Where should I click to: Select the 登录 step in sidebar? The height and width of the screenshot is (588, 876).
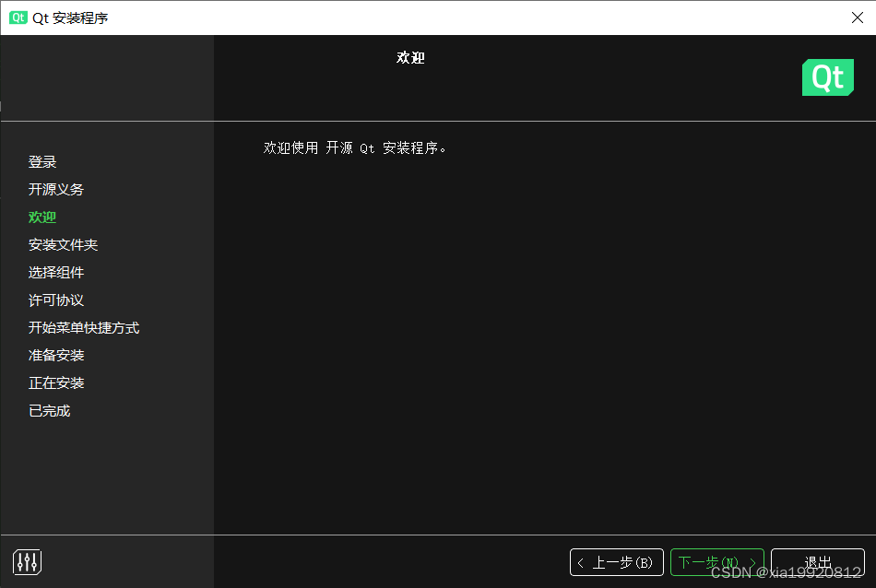click(x=42, y=162)
